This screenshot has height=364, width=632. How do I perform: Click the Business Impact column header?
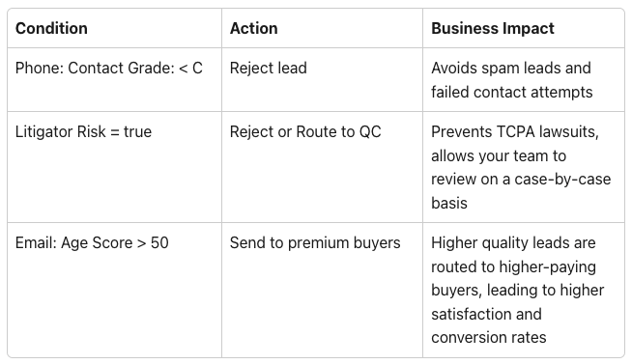[493, 29]
